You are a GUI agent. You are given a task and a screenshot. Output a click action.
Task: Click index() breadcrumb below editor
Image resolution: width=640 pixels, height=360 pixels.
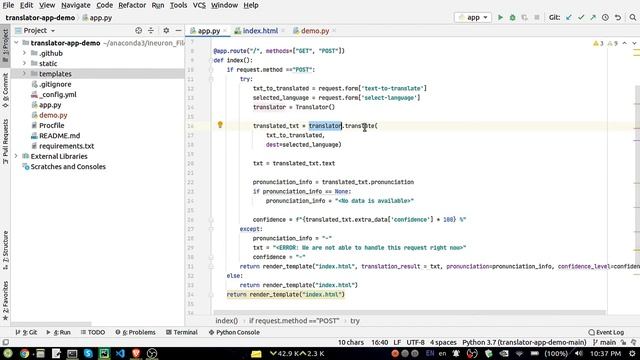click(x=227, y=321)
